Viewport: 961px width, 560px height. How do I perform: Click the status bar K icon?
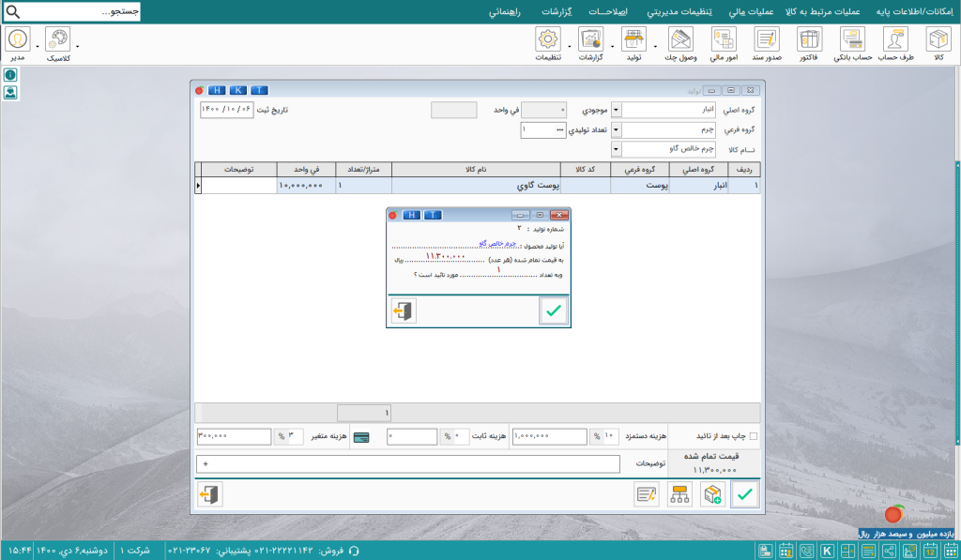(x=827, y=551)
